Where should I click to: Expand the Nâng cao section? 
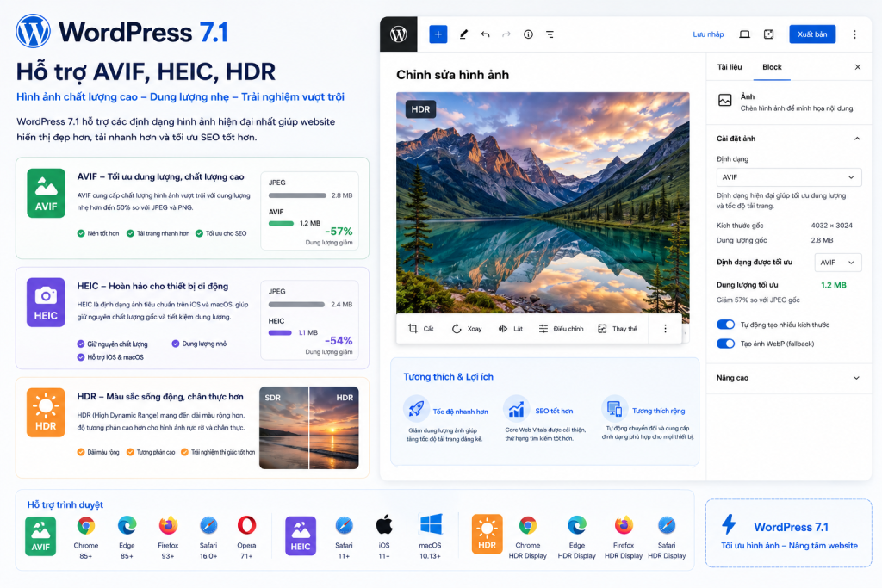point(856,378)
